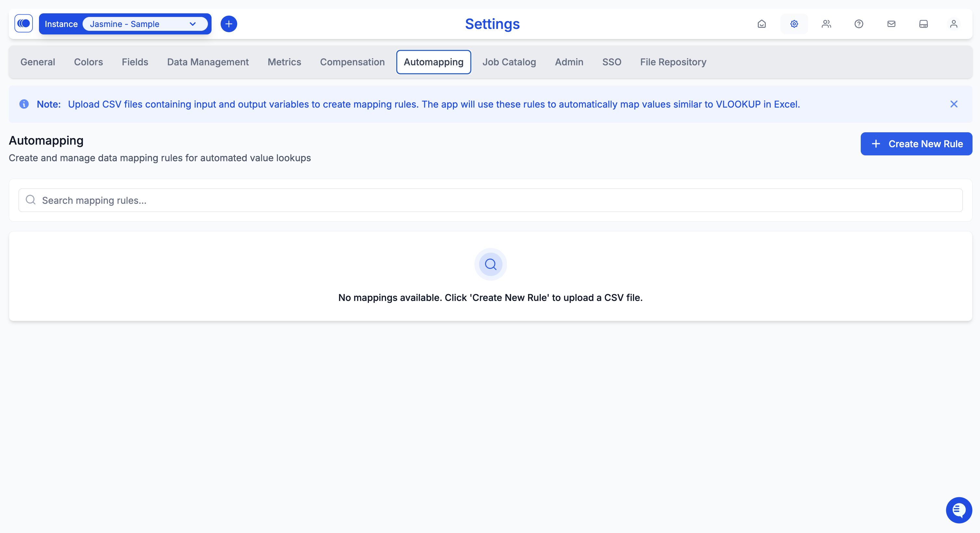Image resolution: width=980 pixels, height=533 pixels.
Task: Switch to the Job Catalog tab
Action: click(509, 62)
